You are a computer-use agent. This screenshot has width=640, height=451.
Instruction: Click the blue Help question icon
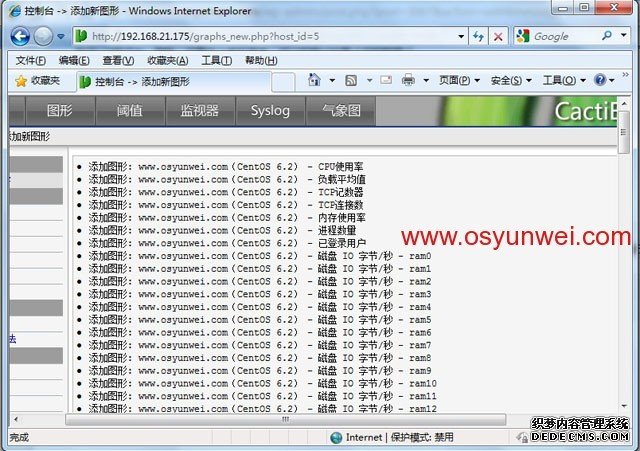pyautogui.click(x=600, y=80)
